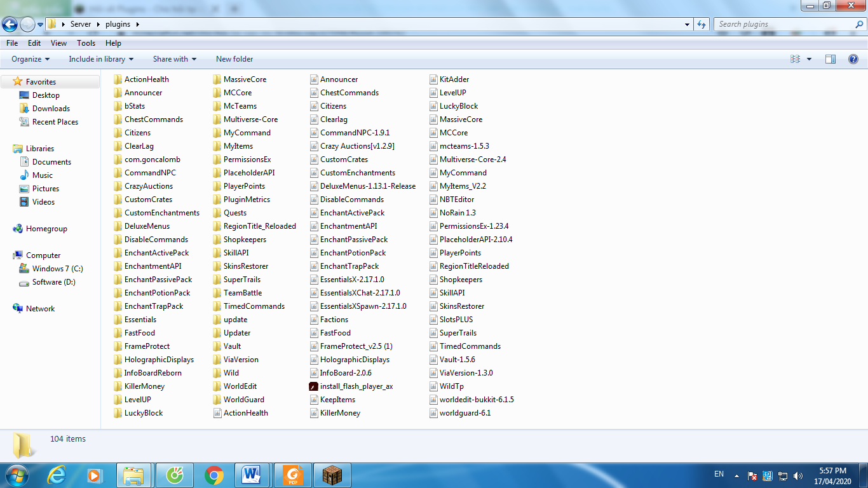Open the Software (D:) drive
Screen dimensions: 868x488
[x=53, y=282]
